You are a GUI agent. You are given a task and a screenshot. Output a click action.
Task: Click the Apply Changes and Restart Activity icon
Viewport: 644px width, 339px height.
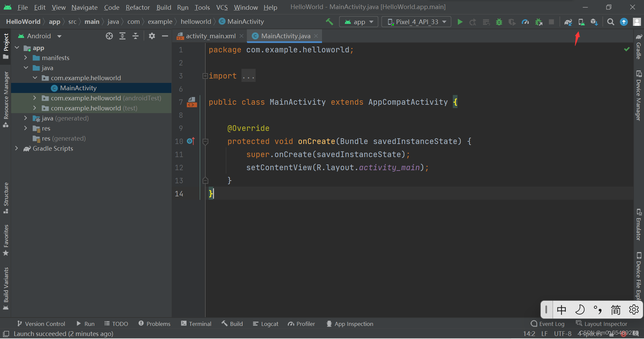coord(473,22)
